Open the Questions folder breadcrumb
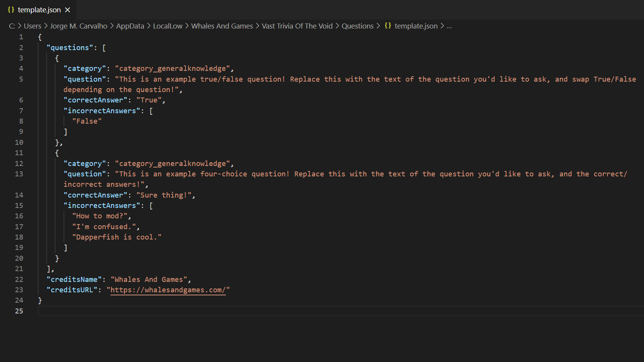The height and width of the screenshot is (362, 644). click(x=357, y=26)
